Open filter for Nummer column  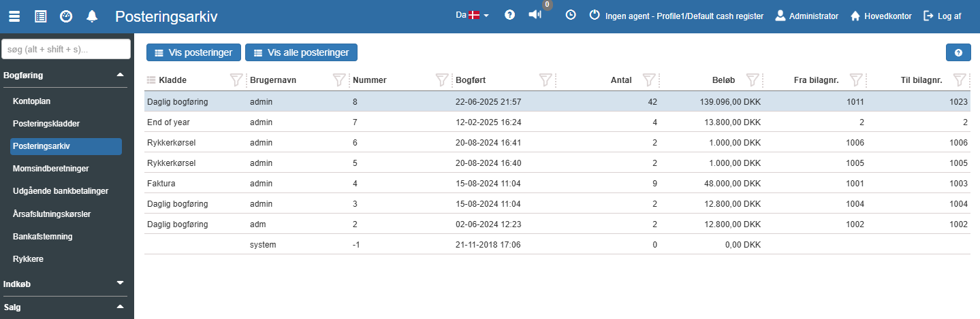[442, 80]
